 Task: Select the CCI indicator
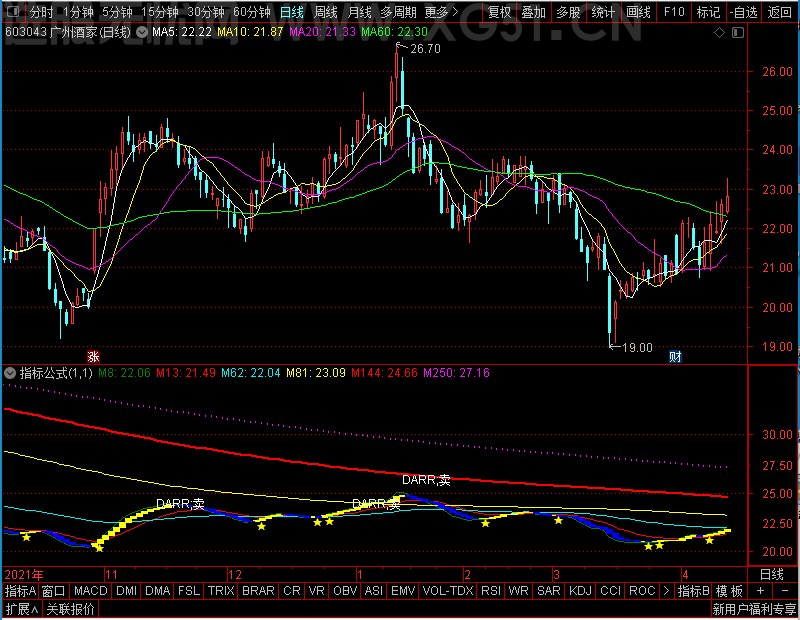(611, 591)
